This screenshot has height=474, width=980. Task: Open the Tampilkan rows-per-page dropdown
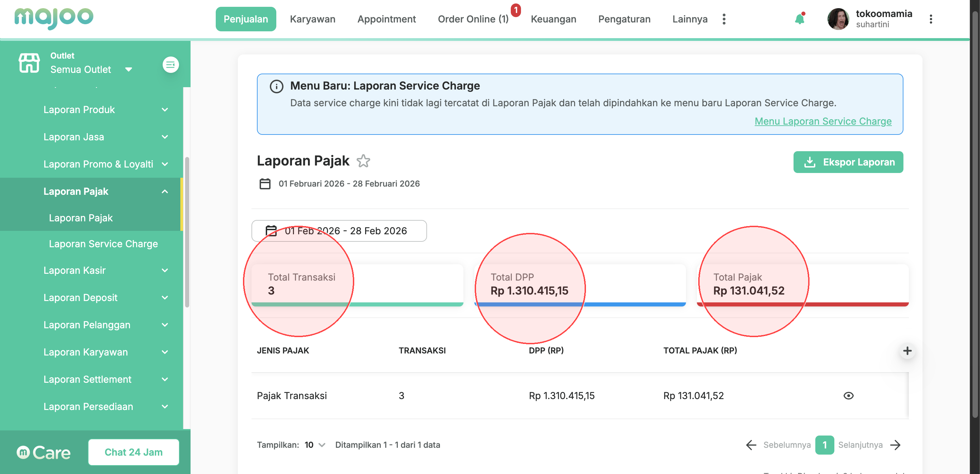coord(315,445)
